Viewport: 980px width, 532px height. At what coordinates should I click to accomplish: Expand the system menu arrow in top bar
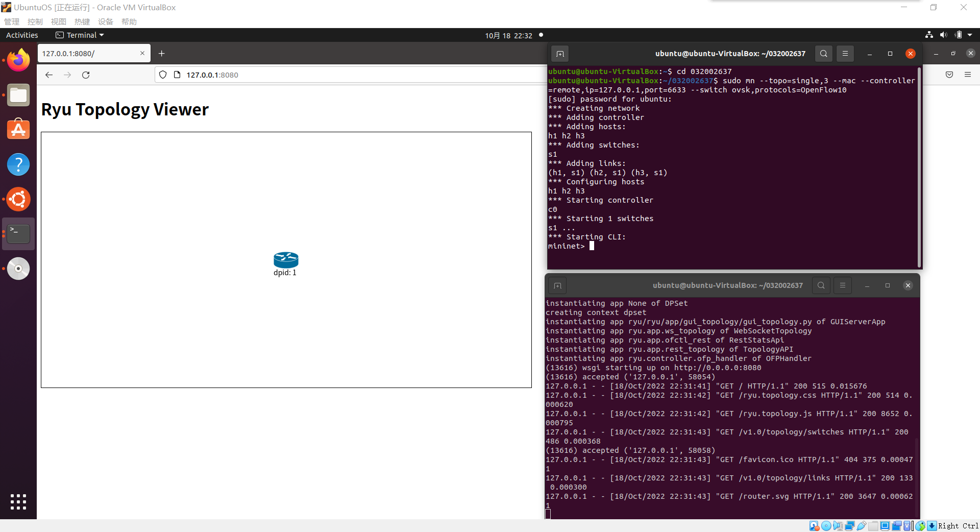(970, 35)
